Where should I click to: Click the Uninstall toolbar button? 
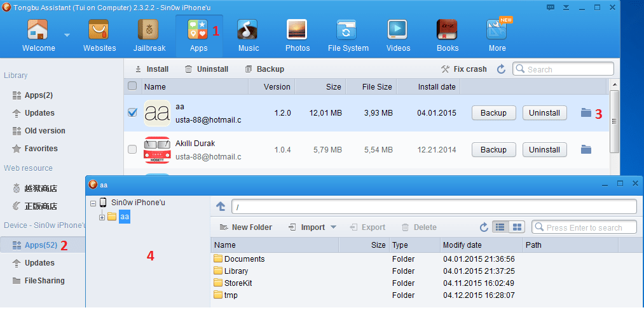[207, 69]
